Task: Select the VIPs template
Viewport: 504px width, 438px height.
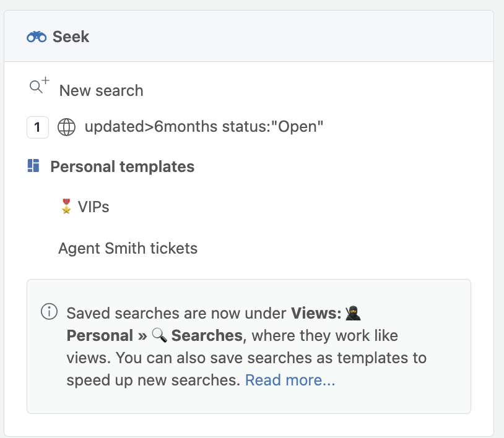Action: tap(93, 207)
